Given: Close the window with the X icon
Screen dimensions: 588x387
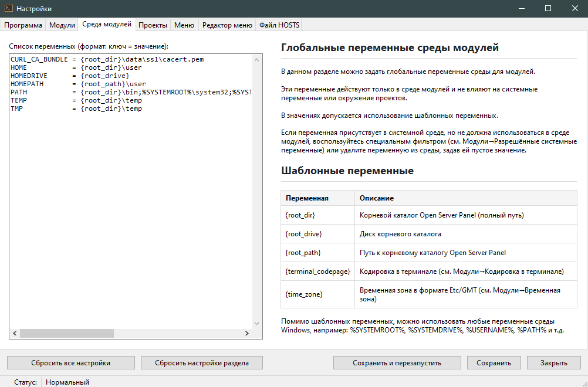Looking at the screenshot, I should point(575,9).
